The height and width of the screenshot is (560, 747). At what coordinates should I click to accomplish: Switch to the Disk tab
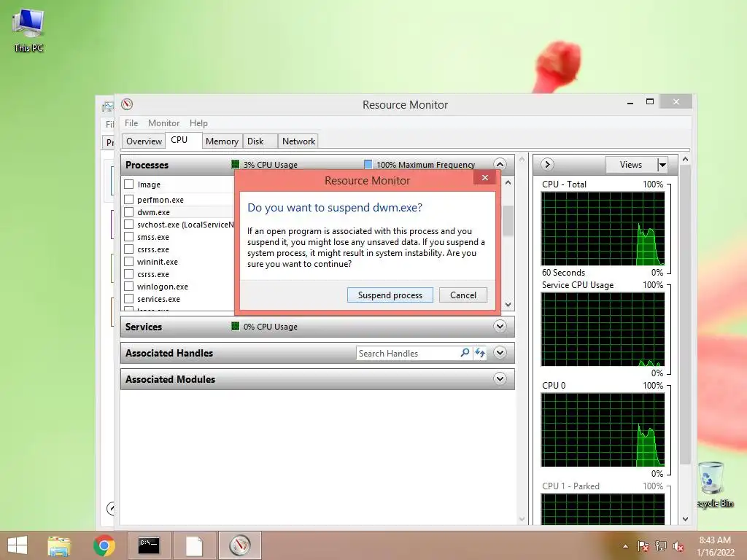tap(260, 141)
